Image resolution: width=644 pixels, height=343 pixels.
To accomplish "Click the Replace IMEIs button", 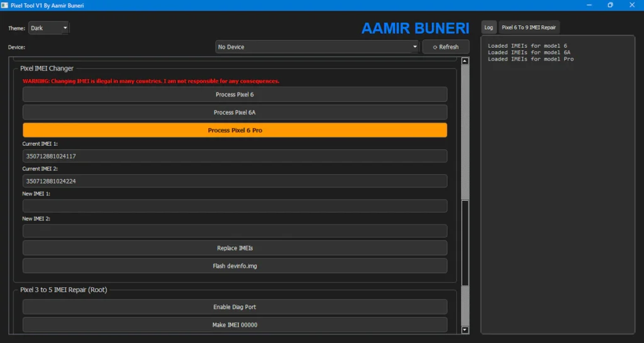I will pos(235,248).
